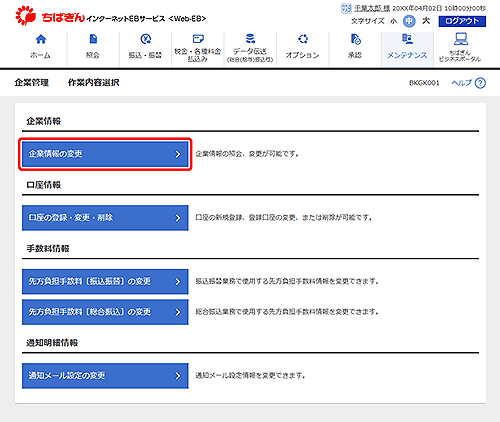500x422 pixels.
Task: Click the ログアウト button
Action: 462,21
